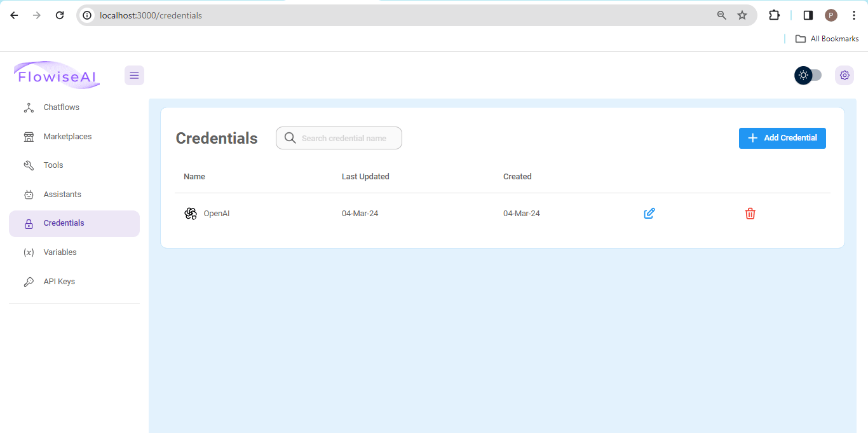Image resolution: width=868 pixels, height=433 pixels.
Task: Click the pencil edit icon for OpenAI
Action: coord(649,214)
